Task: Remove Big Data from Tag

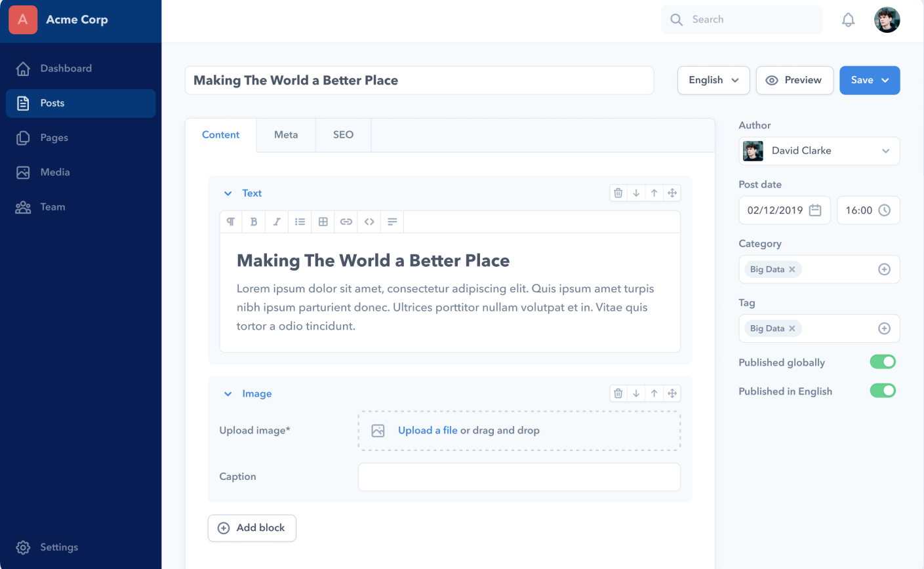Action: [x=792, y=328]
